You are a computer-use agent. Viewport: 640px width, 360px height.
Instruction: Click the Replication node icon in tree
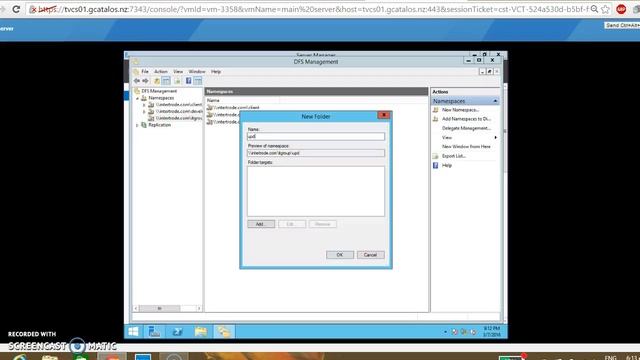[x=144, y=125]
